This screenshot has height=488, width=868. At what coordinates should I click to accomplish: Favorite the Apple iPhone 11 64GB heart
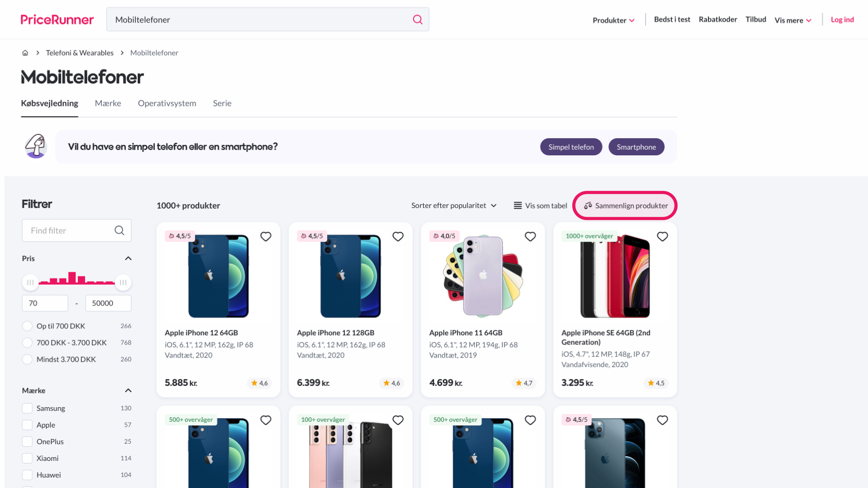[x=531, y=237]
